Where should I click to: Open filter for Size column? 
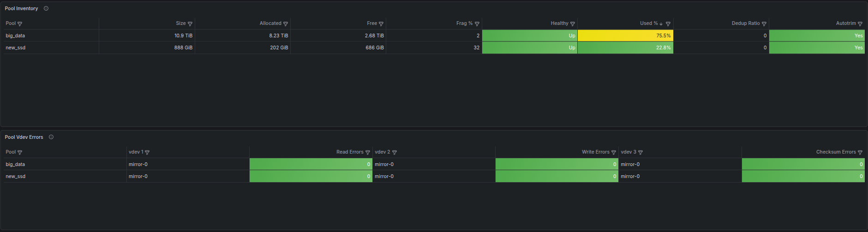(x=190, y=24)
